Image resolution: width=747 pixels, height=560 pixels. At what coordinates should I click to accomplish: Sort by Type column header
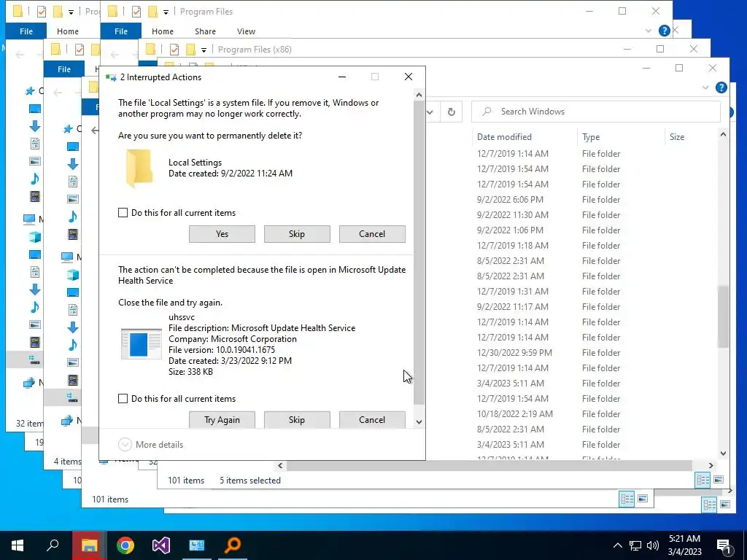click(591, 137)
